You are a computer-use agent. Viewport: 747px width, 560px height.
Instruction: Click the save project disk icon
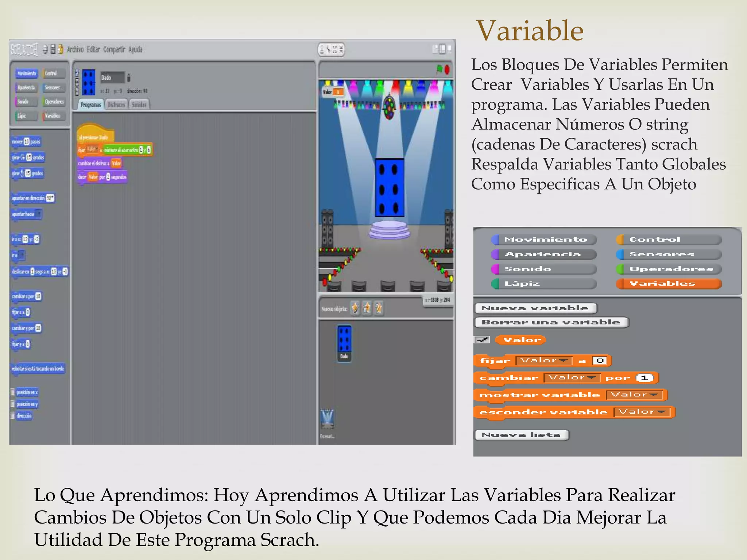tap(53, 49)
